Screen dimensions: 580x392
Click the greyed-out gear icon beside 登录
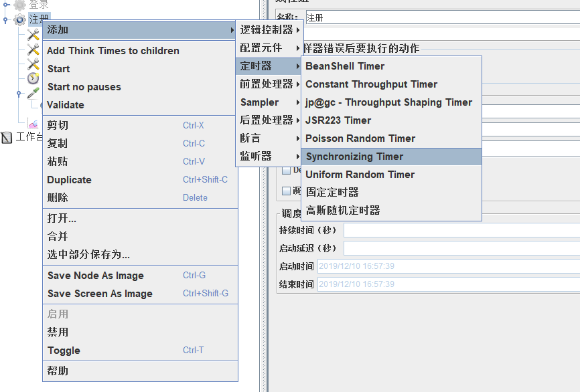click(19, 5)
